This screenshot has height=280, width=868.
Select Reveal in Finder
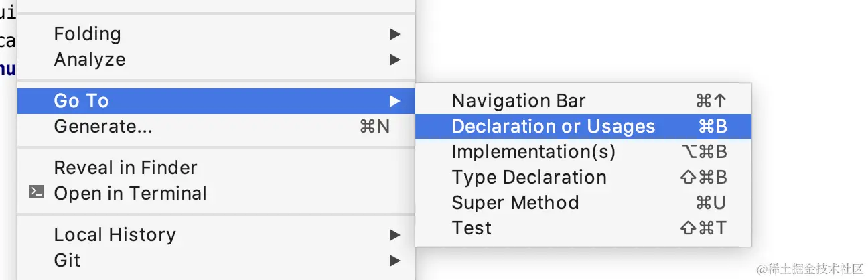(x=216, y=167)
